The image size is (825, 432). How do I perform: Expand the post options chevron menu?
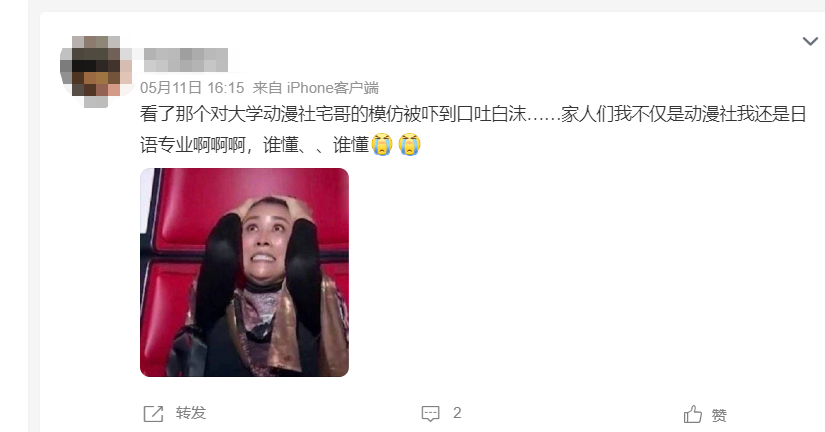810,41
